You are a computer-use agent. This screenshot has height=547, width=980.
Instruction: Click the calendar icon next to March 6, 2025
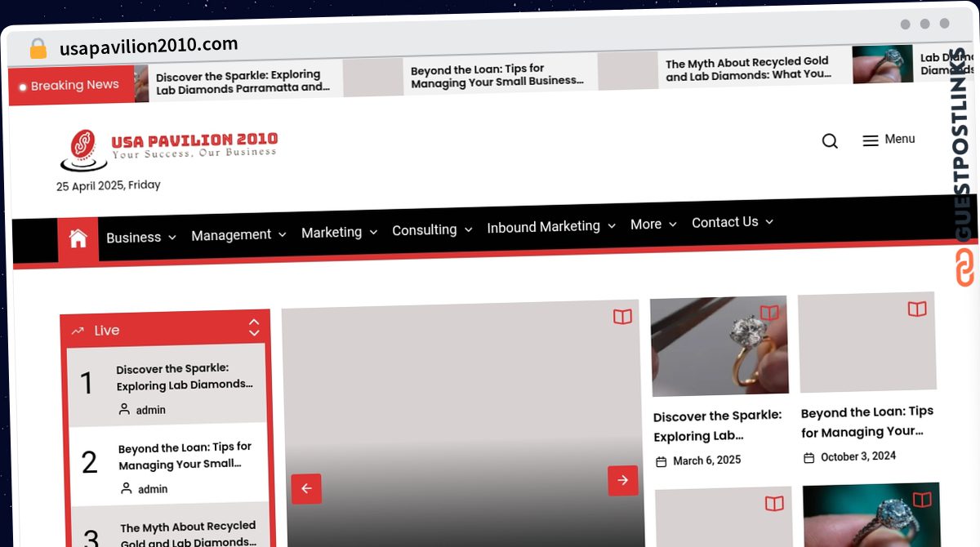tap(661, 462)
